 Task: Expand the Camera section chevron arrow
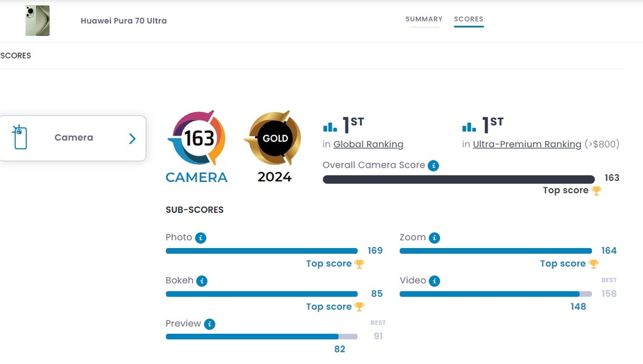[132, 139]
